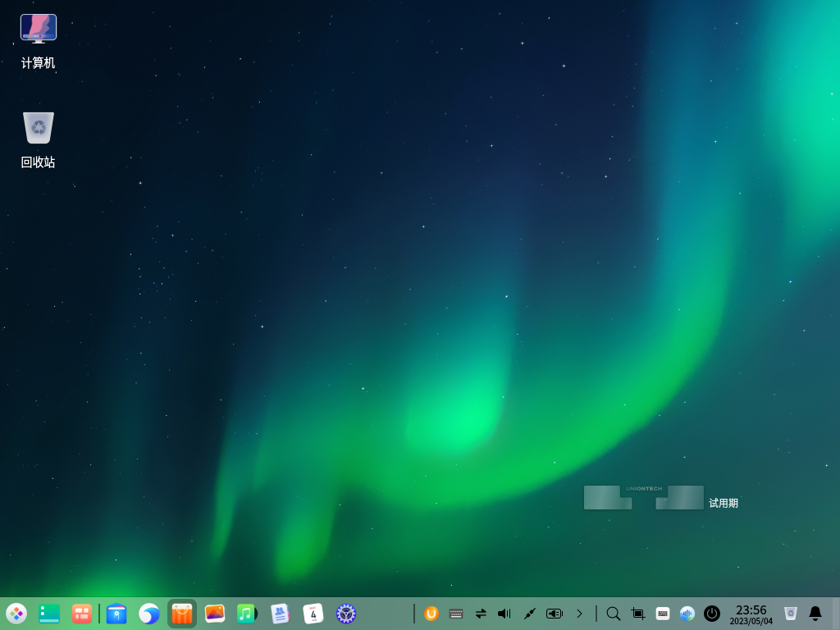Open the trash icon in the dock
The height and width of the screenshot is (630, 840).
click(x=791, y=614)
